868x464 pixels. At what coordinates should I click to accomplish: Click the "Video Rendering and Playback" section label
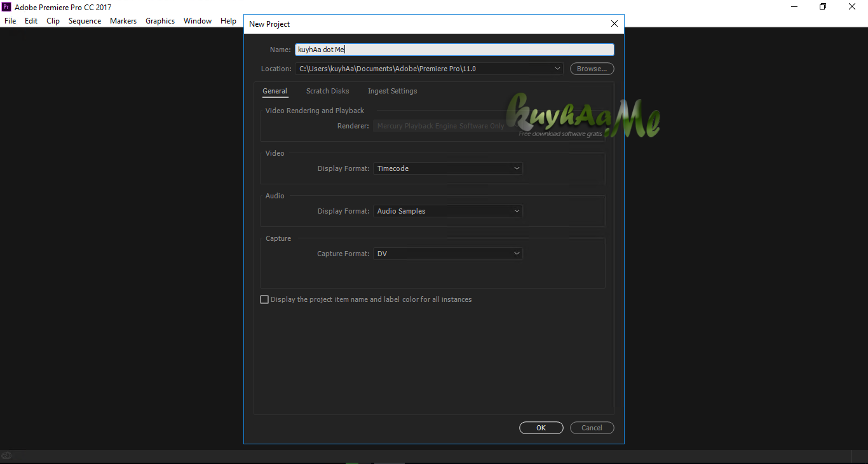pos(315,111)
